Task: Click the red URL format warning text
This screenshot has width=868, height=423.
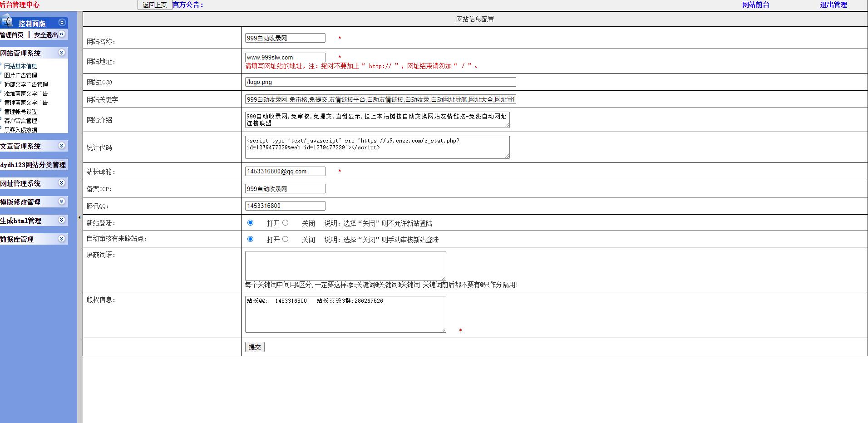Action: click(x=361, y=66)
